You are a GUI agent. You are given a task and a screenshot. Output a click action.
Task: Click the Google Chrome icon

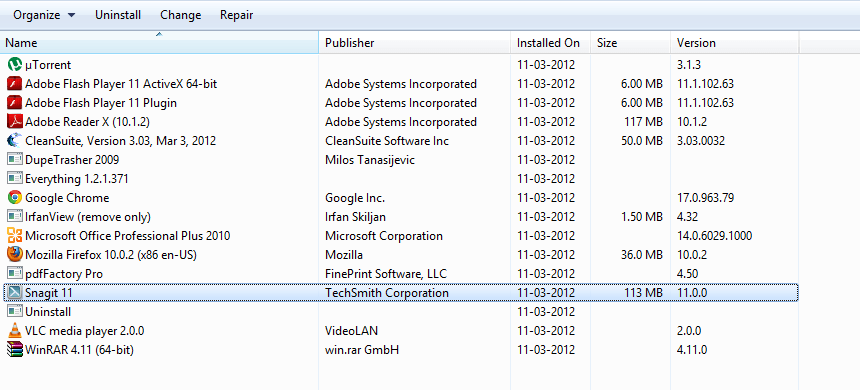15,197
